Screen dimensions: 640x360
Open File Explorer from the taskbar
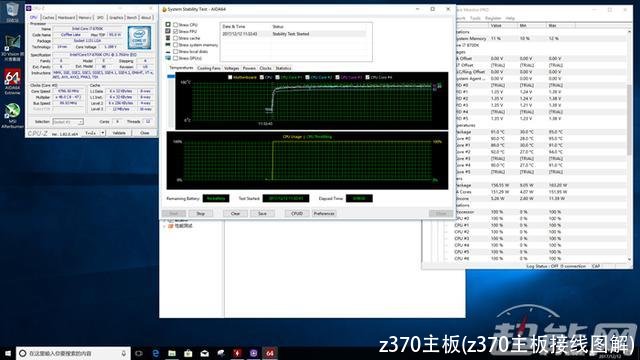[172, 353]
